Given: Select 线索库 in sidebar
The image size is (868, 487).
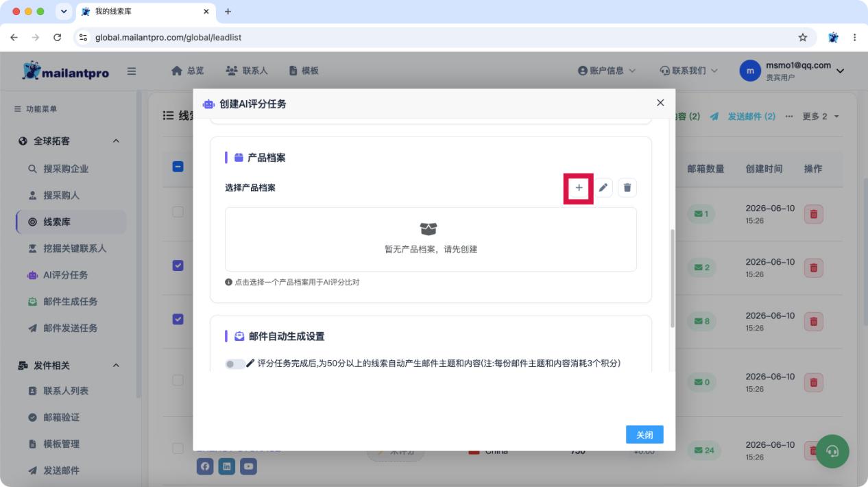Looking at the screenshot, I should tap(71, 222).
